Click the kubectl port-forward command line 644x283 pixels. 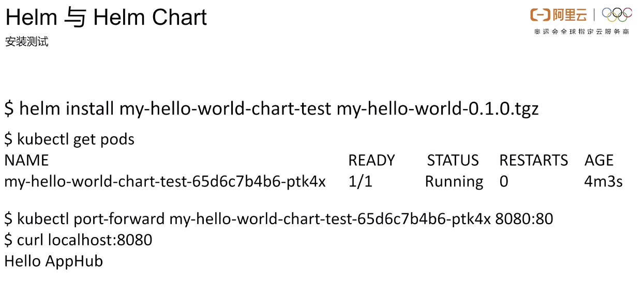[x=278, y=219]
